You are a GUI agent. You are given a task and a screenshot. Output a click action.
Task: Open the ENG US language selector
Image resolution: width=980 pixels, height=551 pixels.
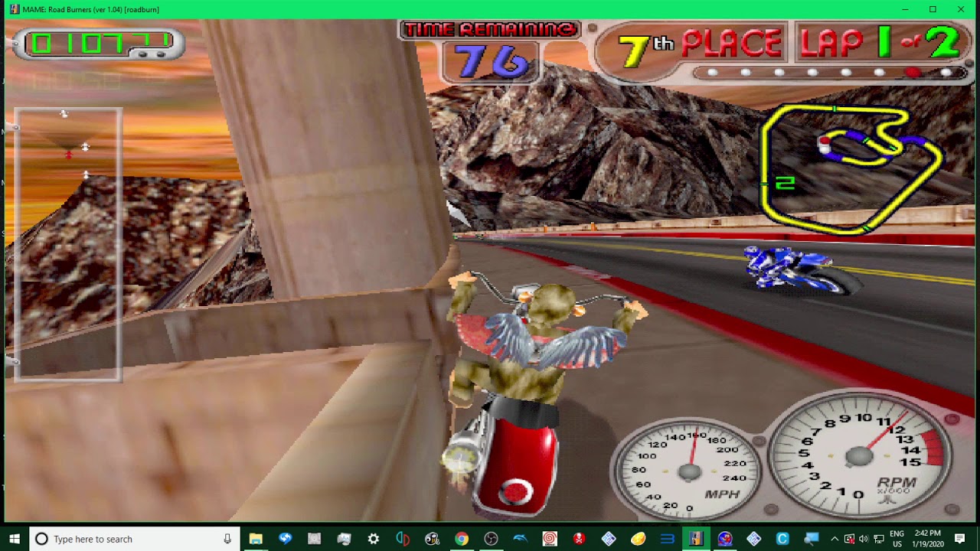coord(897,539)
